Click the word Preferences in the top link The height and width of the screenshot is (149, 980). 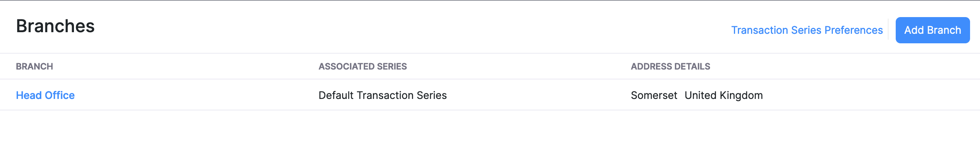(x=854, y=30)
